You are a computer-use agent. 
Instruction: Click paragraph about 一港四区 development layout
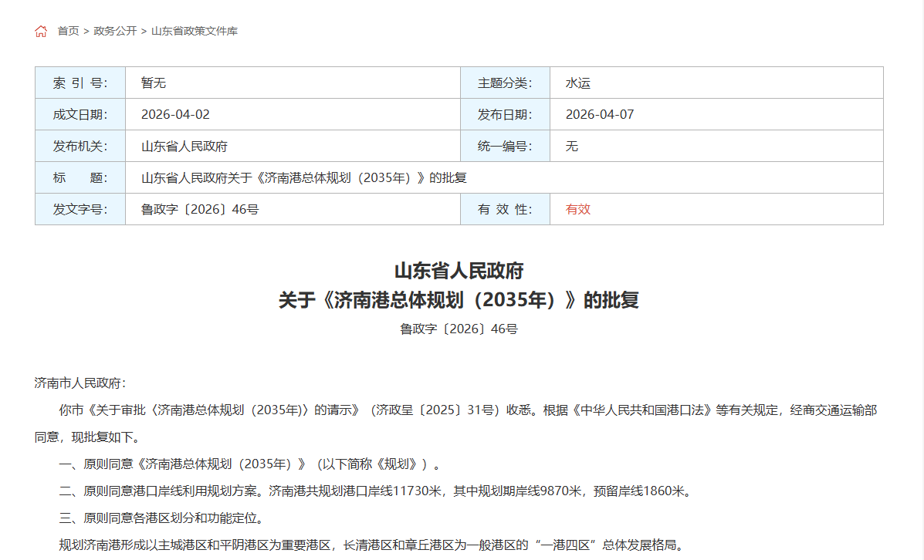[371, 545]
